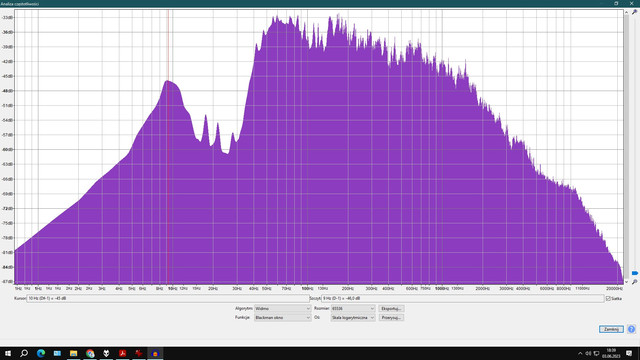Screen dimensions: 640x360
Task: Launch Microsoft Edge from the taskbar
Action: tap(41, 353)
